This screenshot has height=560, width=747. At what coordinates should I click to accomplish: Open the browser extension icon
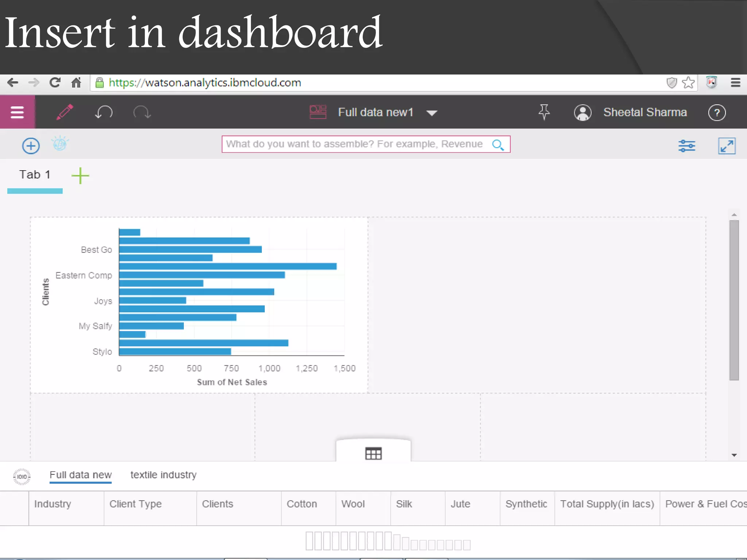[x=711, y=82]
